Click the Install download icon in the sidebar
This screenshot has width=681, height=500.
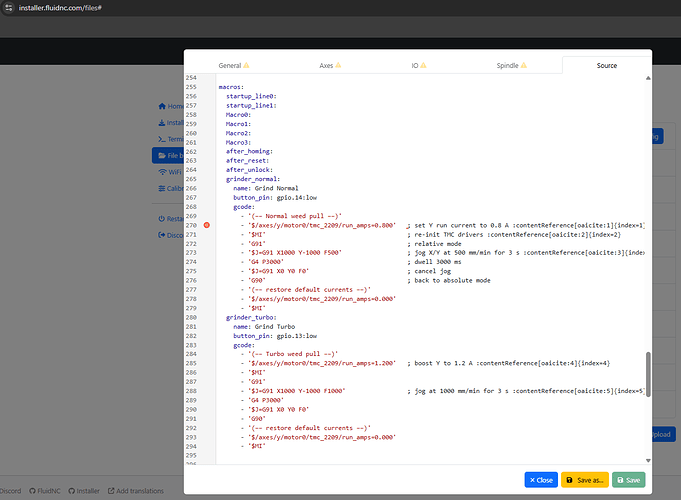pyautogui.click(x=162, y=122)
